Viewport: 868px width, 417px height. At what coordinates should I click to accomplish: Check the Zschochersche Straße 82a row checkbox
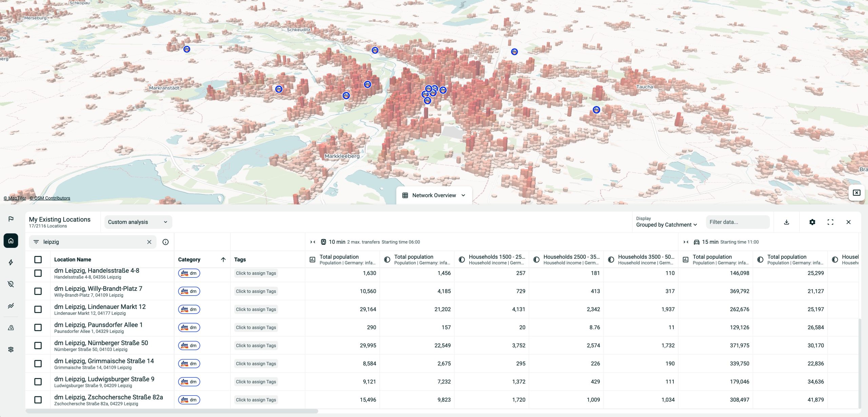click(x=38, y=400)
